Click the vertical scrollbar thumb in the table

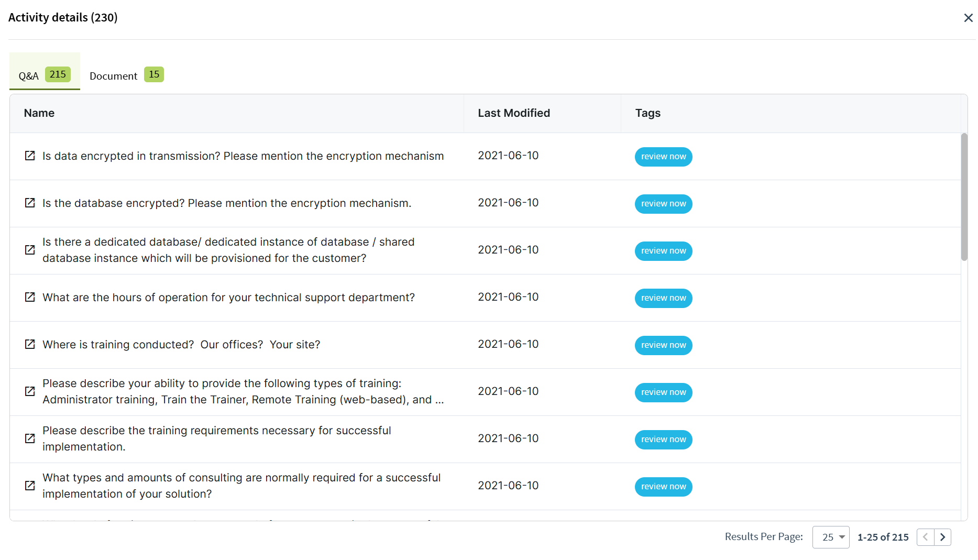(964, 197)
